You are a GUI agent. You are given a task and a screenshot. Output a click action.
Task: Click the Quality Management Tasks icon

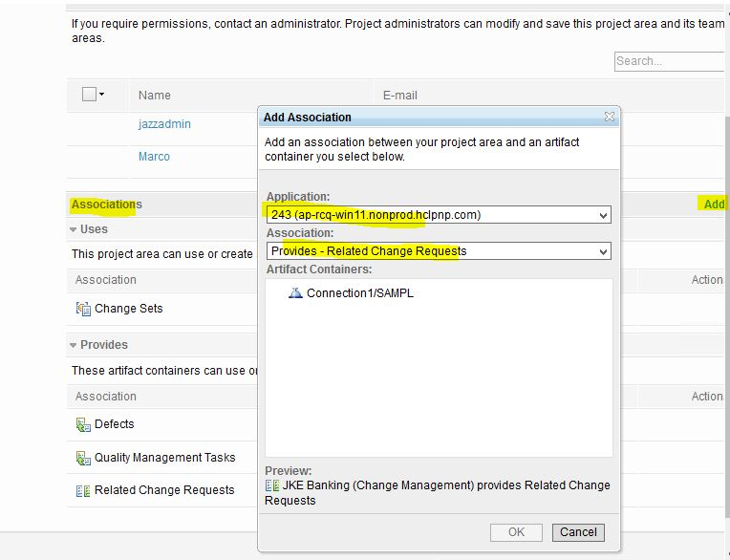point(83,458)
